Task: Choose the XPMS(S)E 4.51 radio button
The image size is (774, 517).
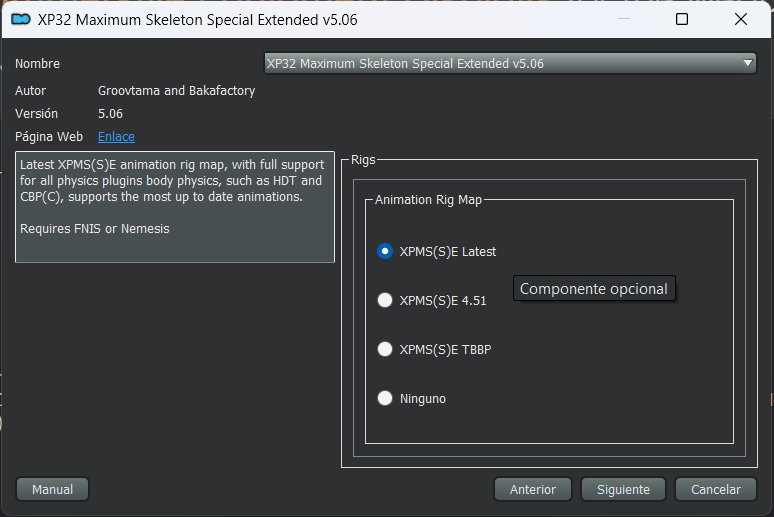Action: pyautogui.click(x=385, y=300)
